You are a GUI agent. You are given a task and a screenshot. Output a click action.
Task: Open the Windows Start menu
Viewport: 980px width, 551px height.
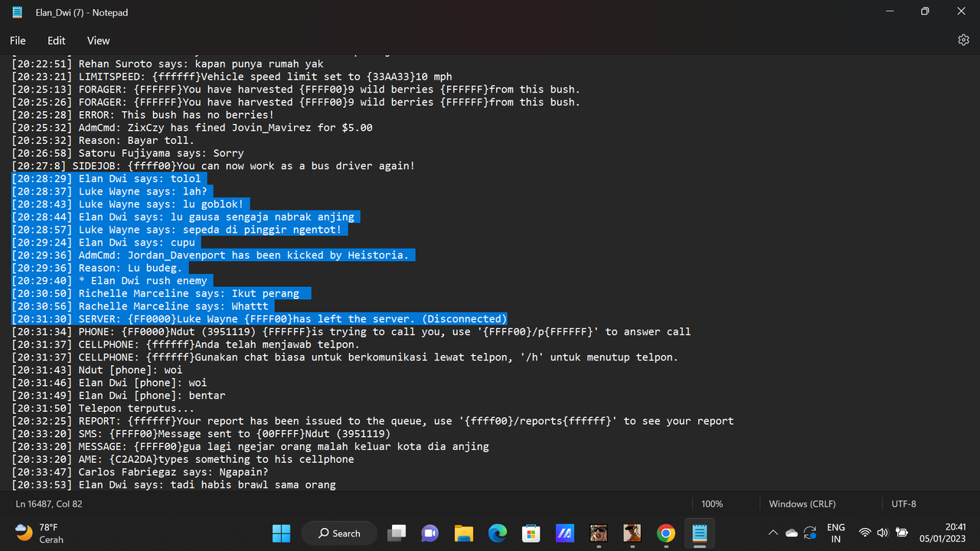click(281, 533)
